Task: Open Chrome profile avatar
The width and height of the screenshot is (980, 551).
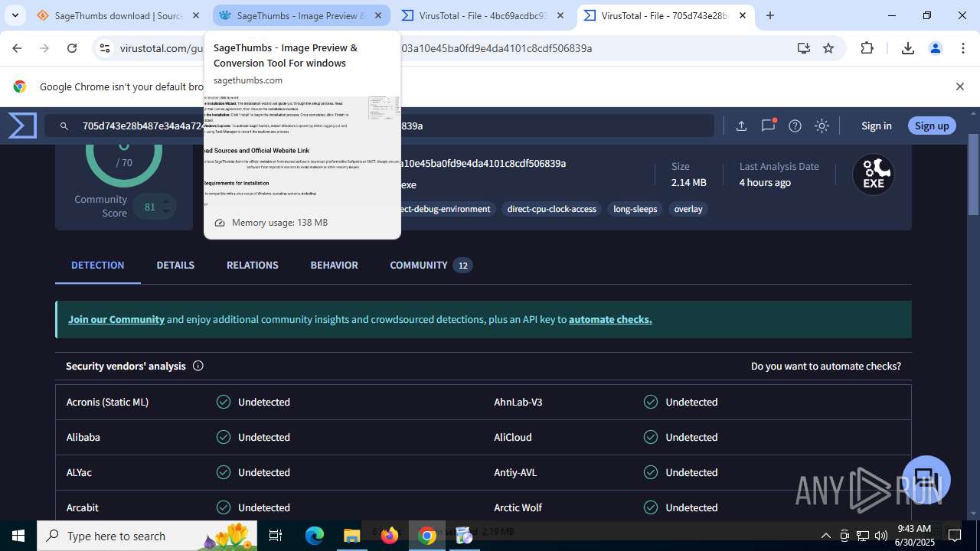Action: pyautogui.click(x=935, y=48)
